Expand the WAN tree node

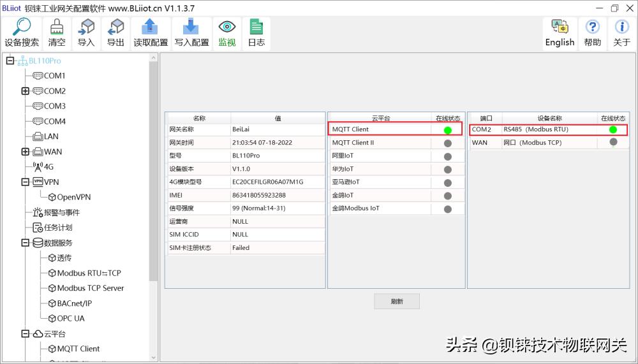click(26, 152)
